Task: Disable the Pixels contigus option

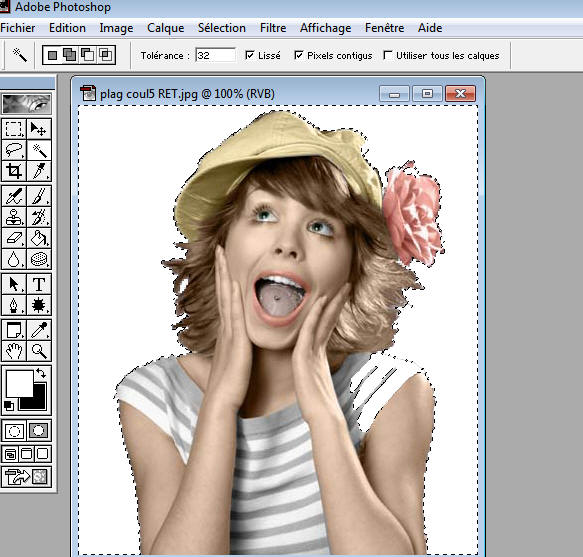Action: (x=298, y=55)
